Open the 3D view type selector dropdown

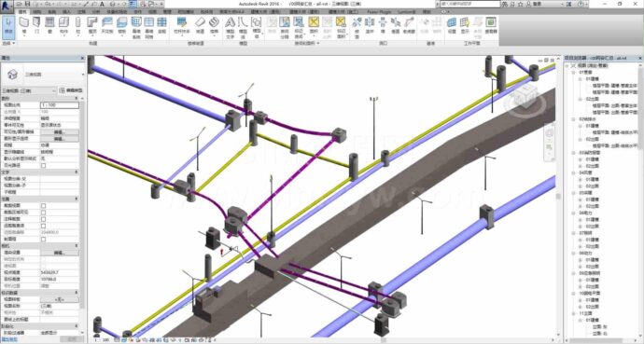(43, 75)
